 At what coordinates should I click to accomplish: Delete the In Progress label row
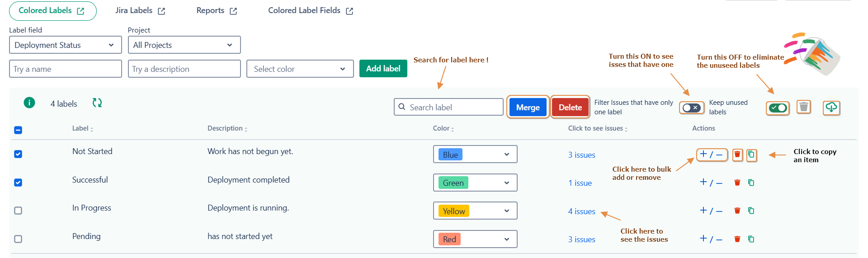(737, 211)
